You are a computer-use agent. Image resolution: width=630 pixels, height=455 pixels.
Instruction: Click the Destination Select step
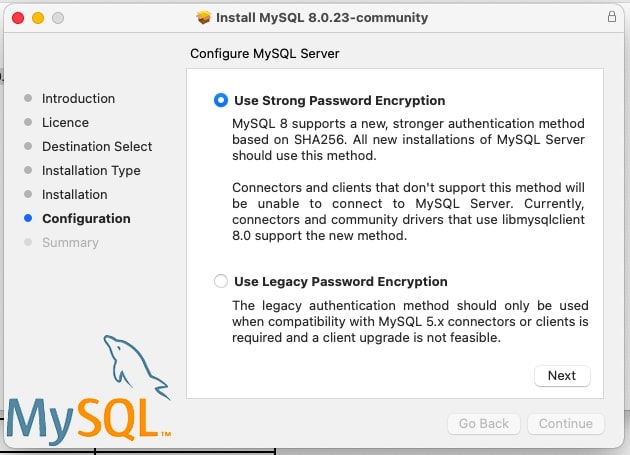coord(97,147)
